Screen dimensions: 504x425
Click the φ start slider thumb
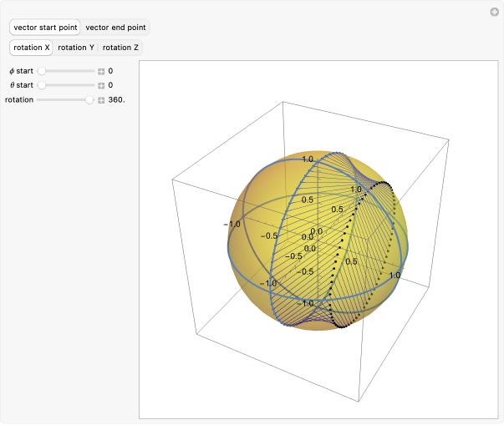coord(41,71)
